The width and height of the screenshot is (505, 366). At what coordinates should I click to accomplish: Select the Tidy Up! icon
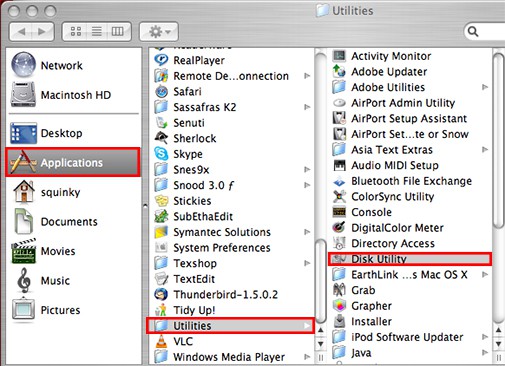coord(161,310)
